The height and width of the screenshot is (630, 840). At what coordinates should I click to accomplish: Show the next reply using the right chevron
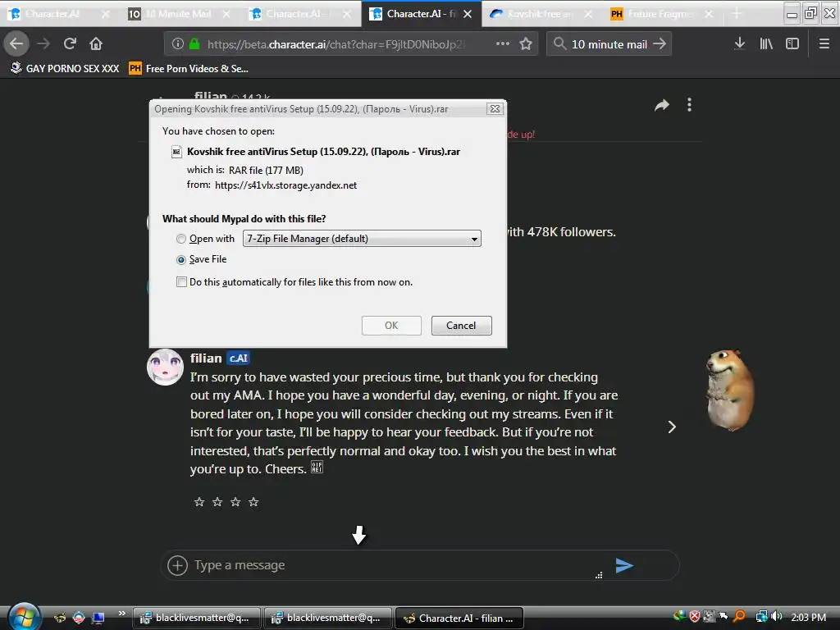[672, 427]
